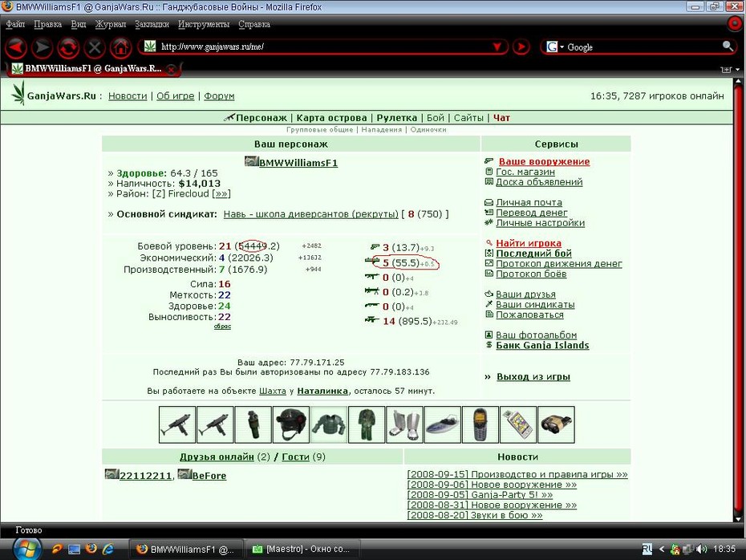Open the URL history dropdown arrow

(497, 47)
